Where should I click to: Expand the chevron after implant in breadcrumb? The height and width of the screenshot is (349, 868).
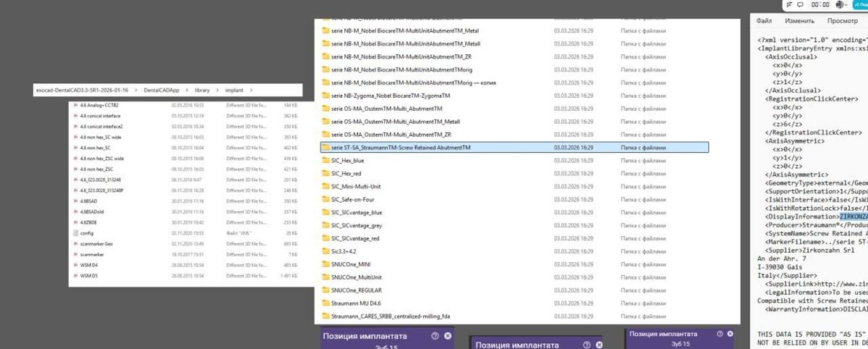(250, 90)
